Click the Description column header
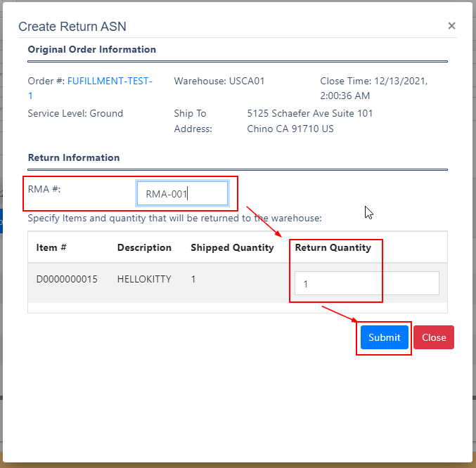Viewport: 476px width, 468px height. coord(144,247)
